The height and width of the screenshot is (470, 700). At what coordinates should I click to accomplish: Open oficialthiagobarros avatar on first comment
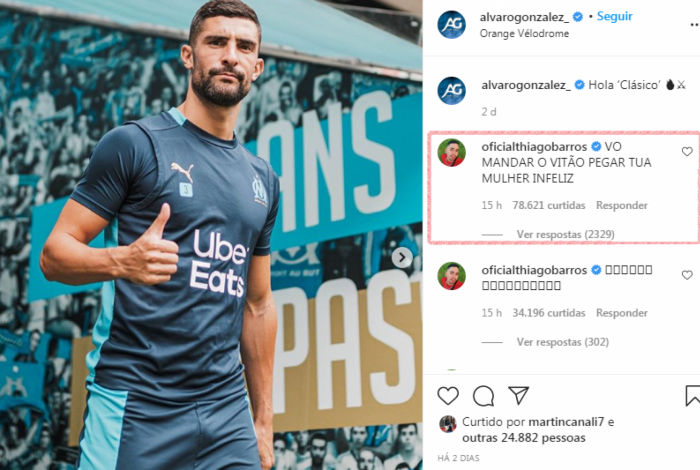pyautogui.click(x=451, y=153)
